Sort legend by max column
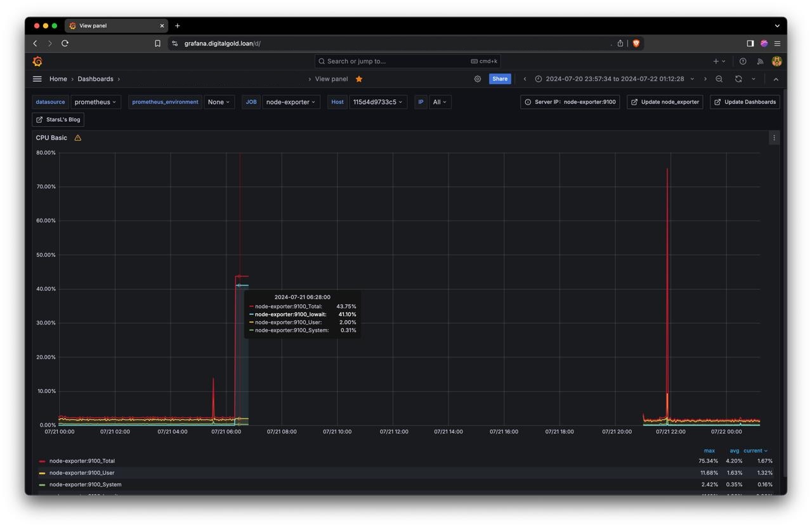 point(709,451)
